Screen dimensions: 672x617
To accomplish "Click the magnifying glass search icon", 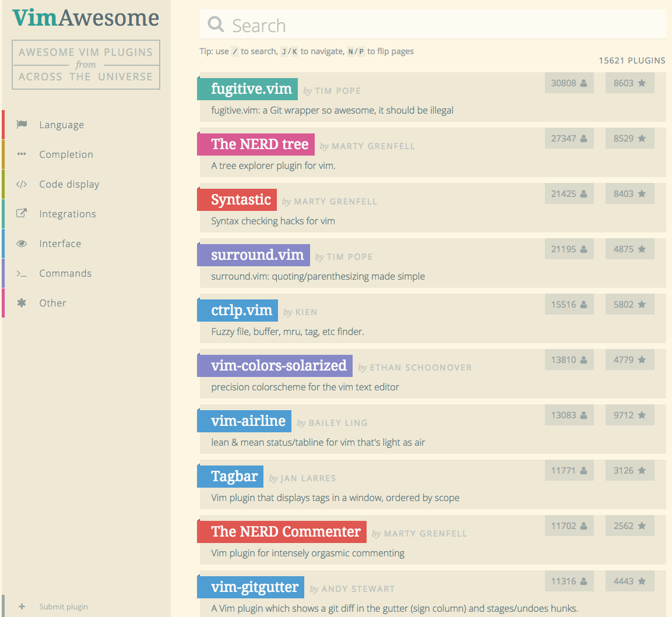I will pyautogui.click(x=216, y=24).
